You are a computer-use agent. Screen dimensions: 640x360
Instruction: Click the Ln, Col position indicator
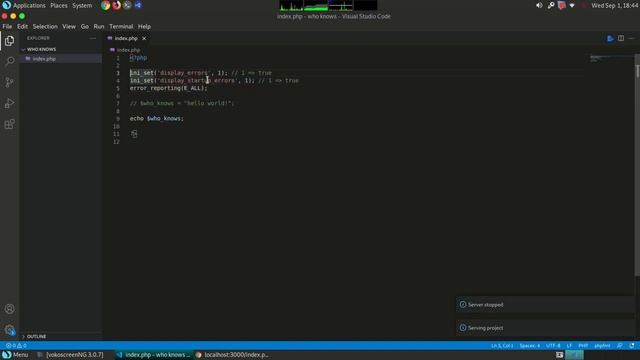point(502,346)
